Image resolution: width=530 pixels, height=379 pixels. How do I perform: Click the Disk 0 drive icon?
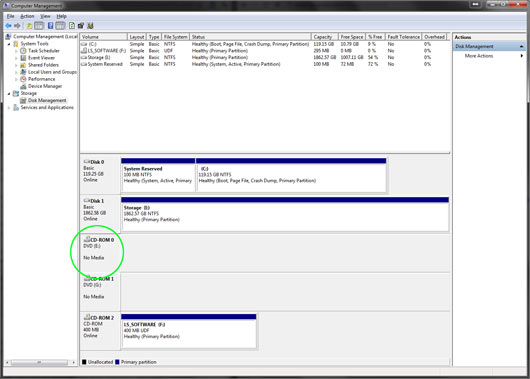pos(87,162)
